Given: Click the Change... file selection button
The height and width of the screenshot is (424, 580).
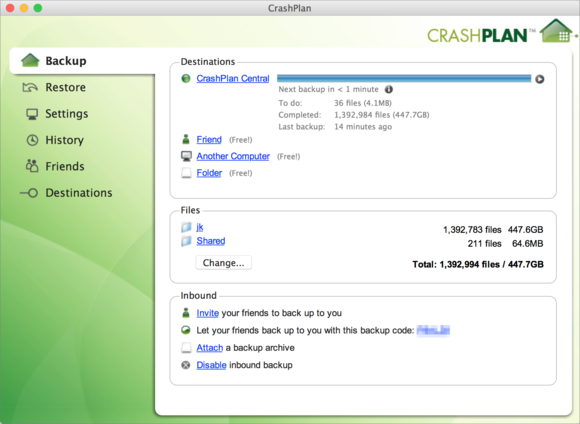Looking at the screenshot, I should coord(223,263).
